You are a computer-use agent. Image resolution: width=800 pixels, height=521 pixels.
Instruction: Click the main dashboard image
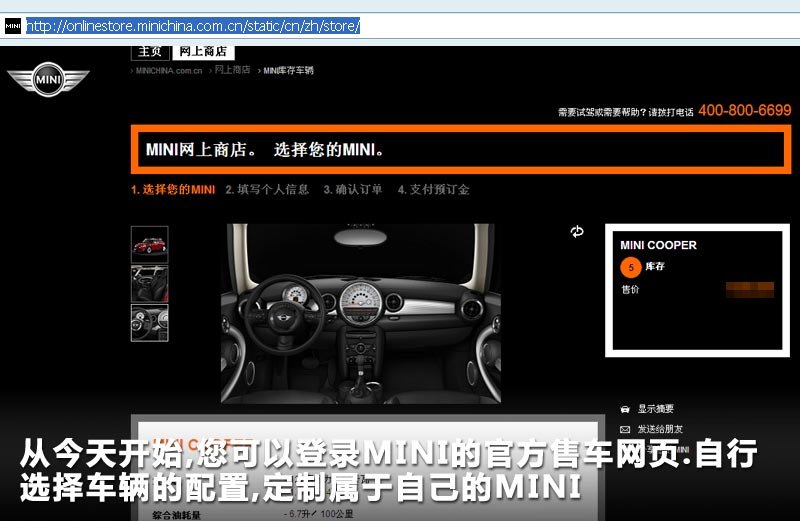point(361,314)
